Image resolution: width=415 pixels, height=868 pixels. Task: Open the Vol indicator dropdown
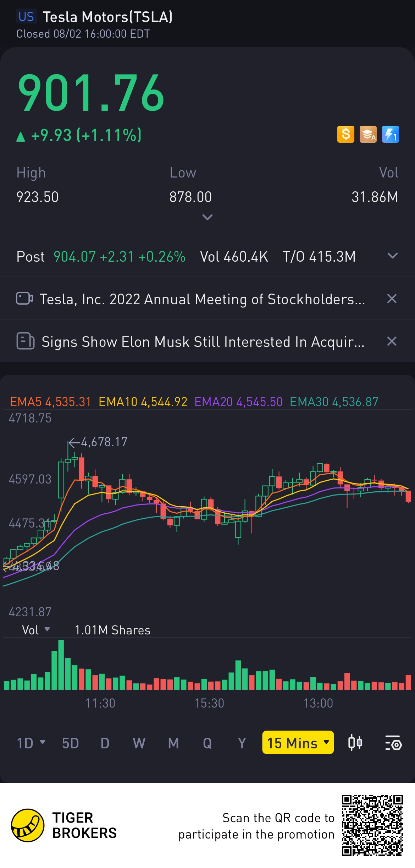click(36, 630)
